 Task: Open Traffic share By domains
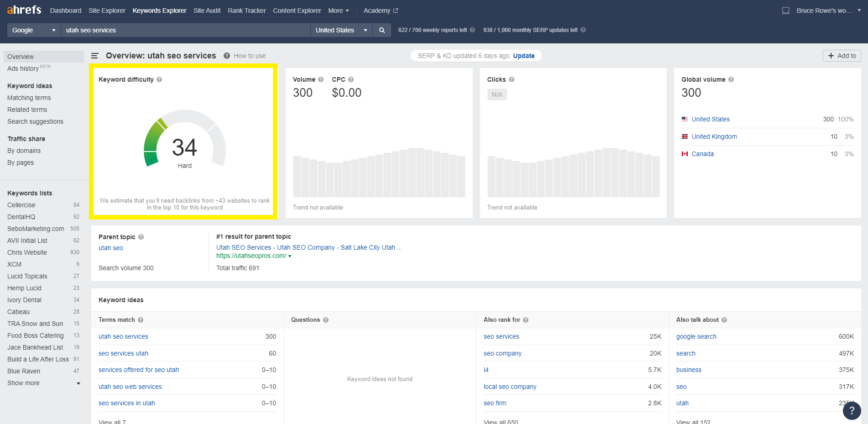tap(24, 151)
